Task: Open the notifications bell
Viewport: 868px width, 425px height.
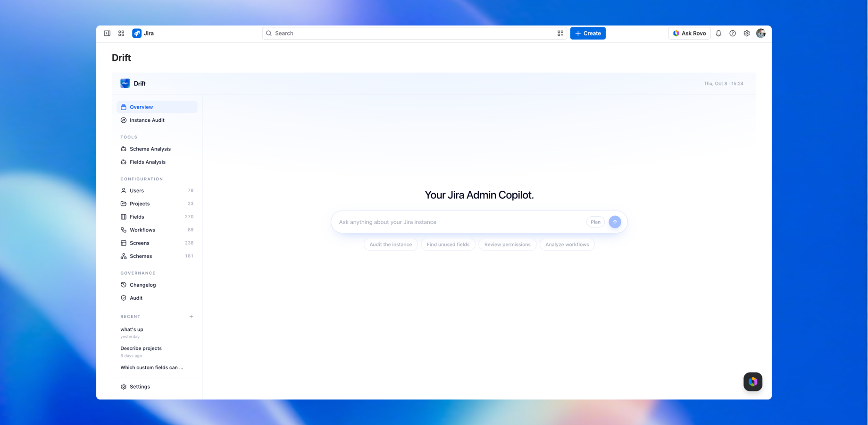Action: pos(718,34)
